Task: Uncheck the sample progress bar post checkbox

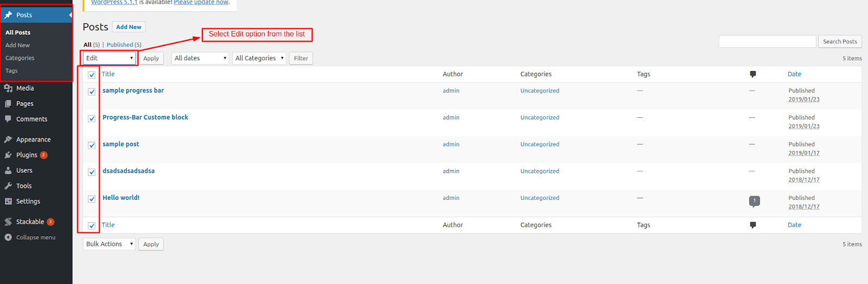Action: coord(92,92)
